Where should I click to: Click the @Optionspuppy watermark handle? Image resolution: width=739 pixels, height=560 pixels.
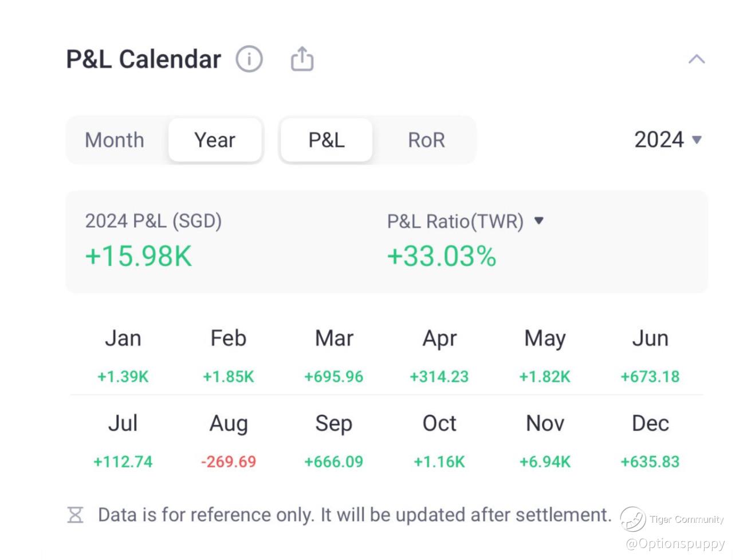click(675, 543)
